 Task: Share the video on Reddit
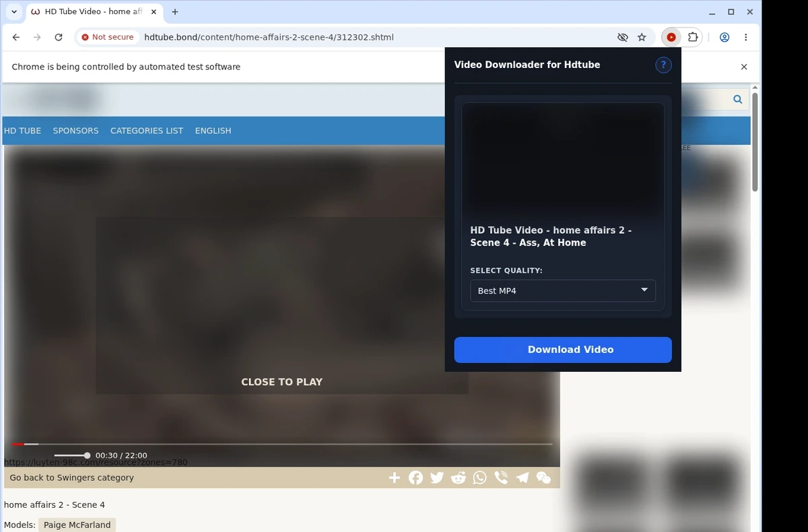coord(459,477)
